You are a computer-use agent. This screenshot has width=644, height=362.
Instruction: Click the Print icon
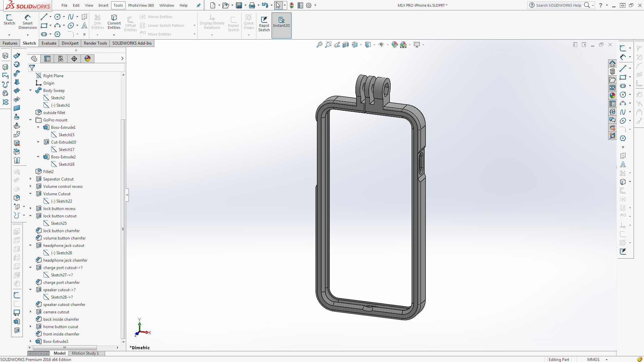[x=252, y=5]
